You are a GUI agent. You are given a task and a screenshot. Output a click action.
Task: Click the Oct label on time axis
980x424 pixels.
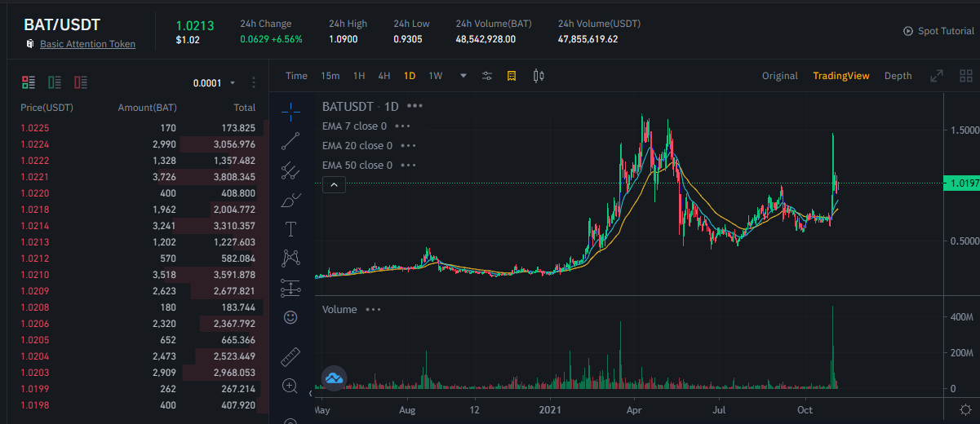click(806, 409)
